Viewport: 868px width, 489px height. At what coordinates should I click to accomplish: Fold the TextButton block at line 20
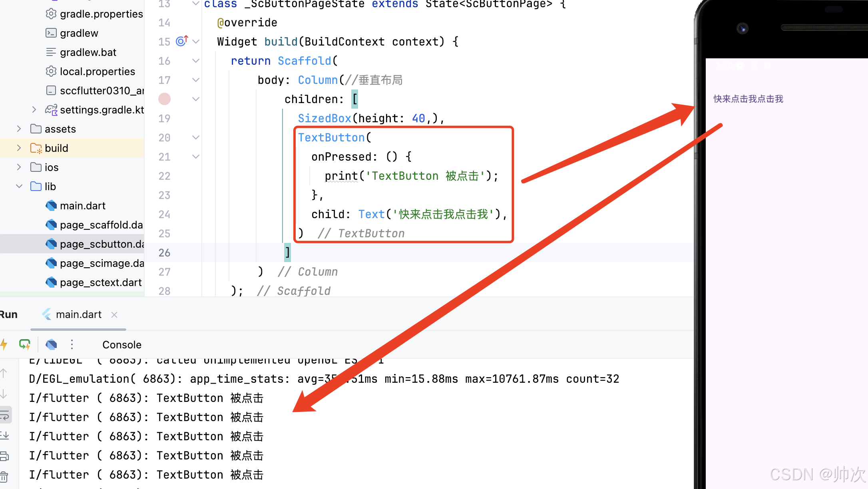(196, 137)
